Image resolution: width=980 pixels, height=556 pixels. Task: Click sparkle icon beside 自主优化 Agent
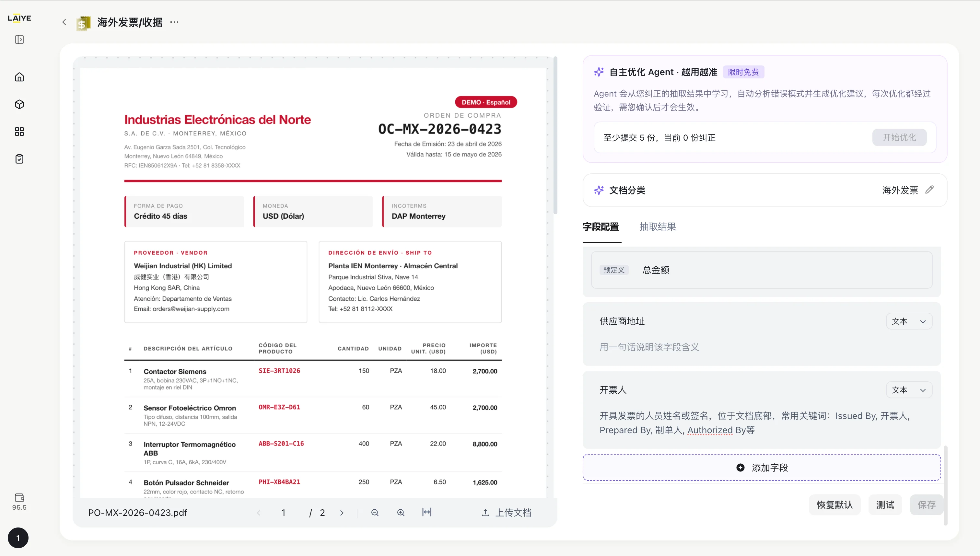(599, 72)
